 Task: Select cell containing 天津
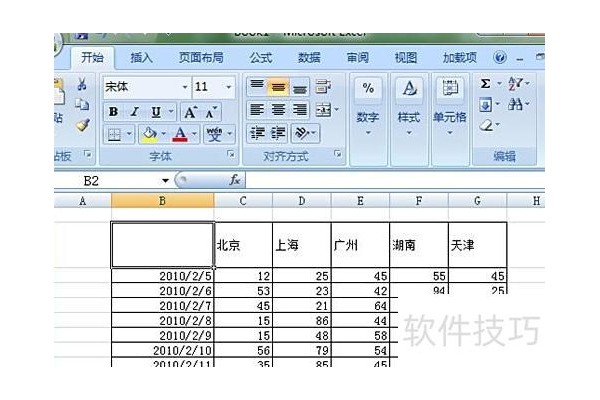477,245
